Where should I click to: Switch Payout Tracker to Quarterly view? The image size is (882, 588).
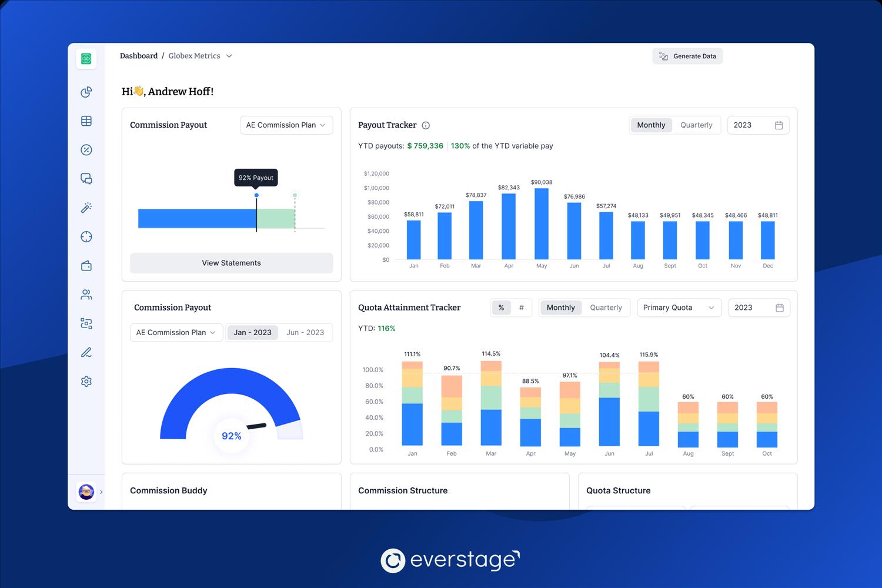pos(696,125)
